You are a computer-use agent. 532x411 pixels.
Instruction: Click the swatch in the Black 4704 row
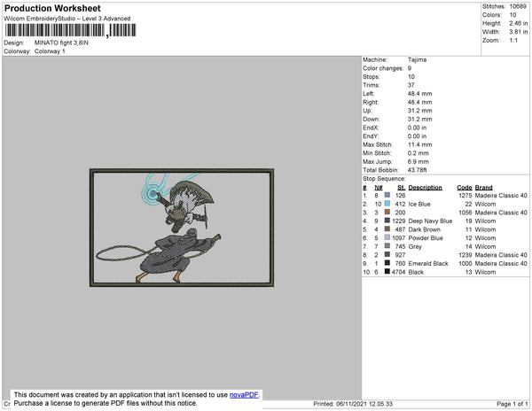click(387, 271)
